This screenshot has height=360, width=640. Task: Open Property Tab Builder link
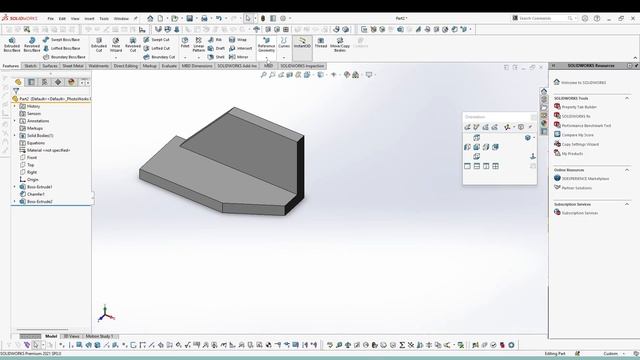(x=579, y=107)
